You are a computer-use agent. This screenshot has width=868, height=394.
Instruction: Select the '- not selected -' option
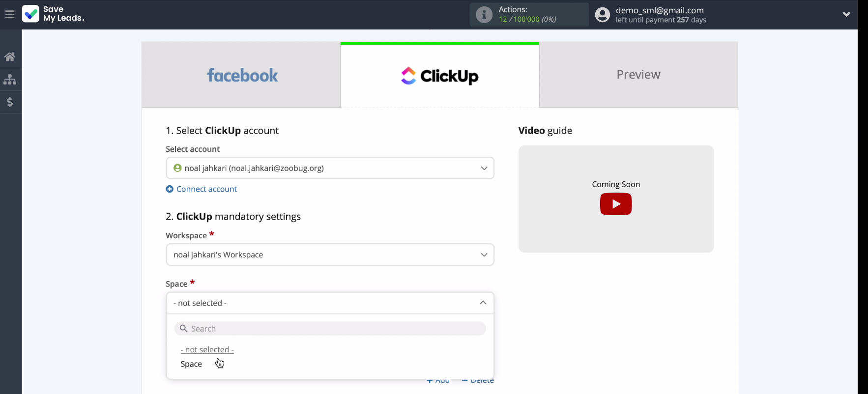coord(207,350)
